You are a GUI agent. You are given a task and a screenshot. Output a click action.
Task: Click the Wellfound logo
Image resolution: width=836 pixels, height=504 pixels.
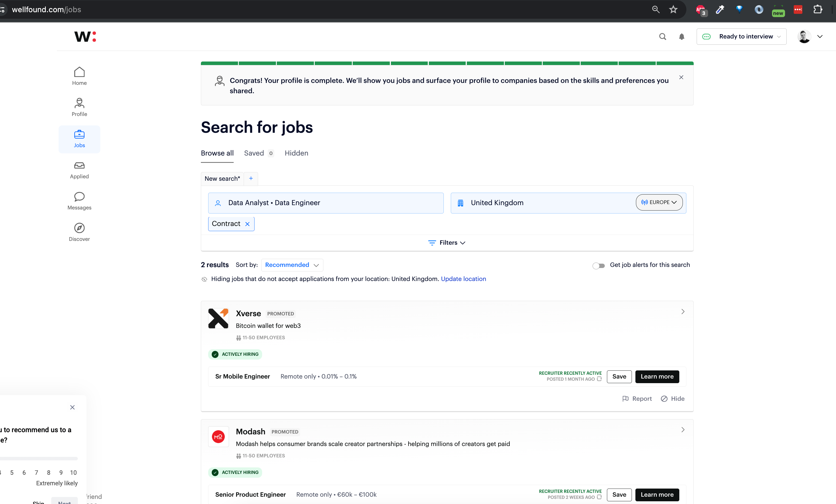(x=85, y=36)
